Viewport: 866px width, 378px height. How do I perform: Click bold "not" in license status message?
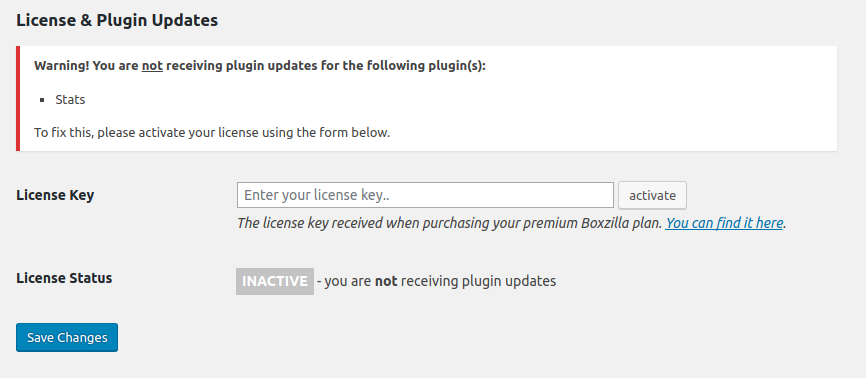click(386, 281)
